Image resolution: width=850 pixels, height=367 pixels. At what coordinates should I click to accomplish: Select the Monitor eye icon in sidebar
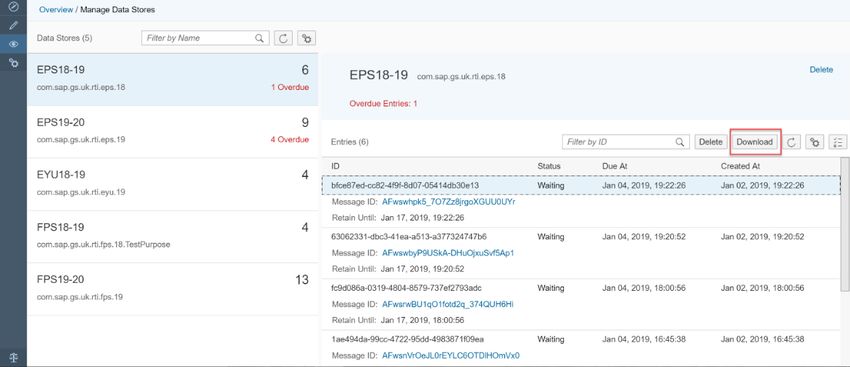click(x=14, y=44)
